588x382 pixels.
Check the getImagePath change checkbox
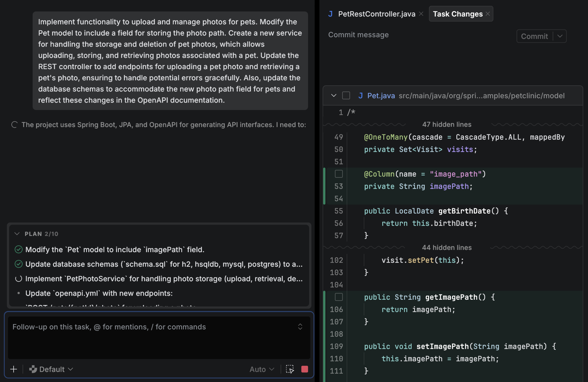click(339, 297)
